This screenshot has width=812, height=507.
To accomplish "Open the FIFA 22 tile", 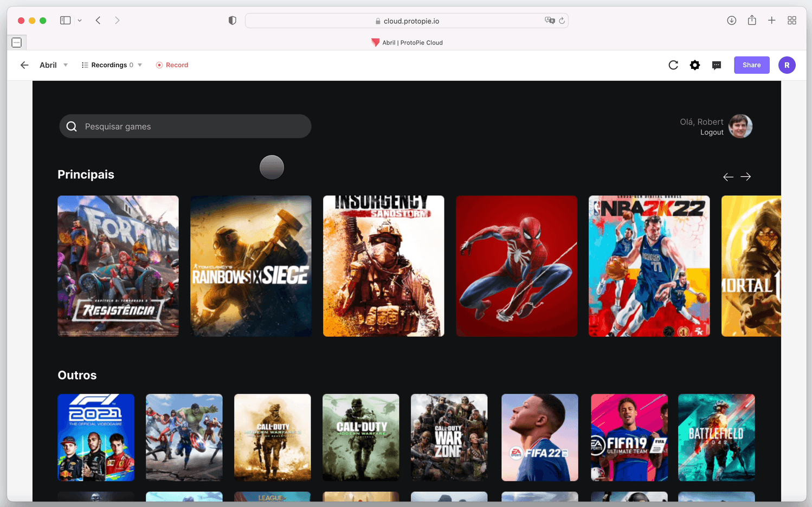I will 540,438.
